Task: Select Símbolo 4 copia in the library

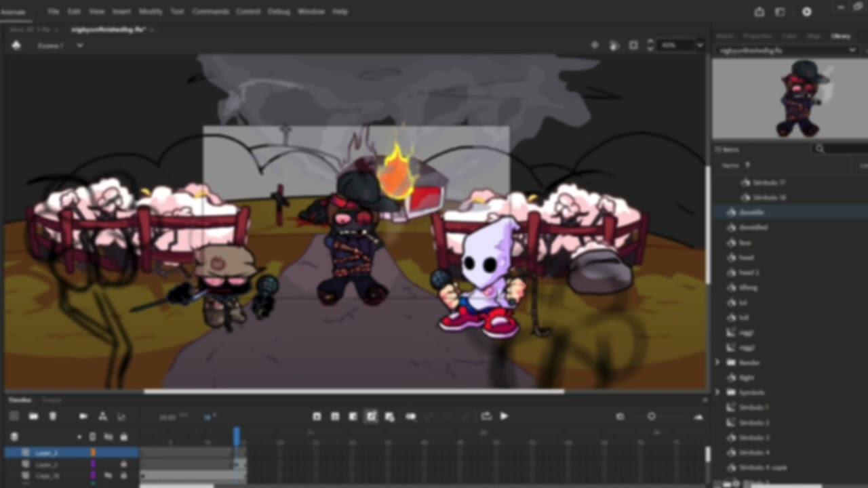Action: coord(763,468)
